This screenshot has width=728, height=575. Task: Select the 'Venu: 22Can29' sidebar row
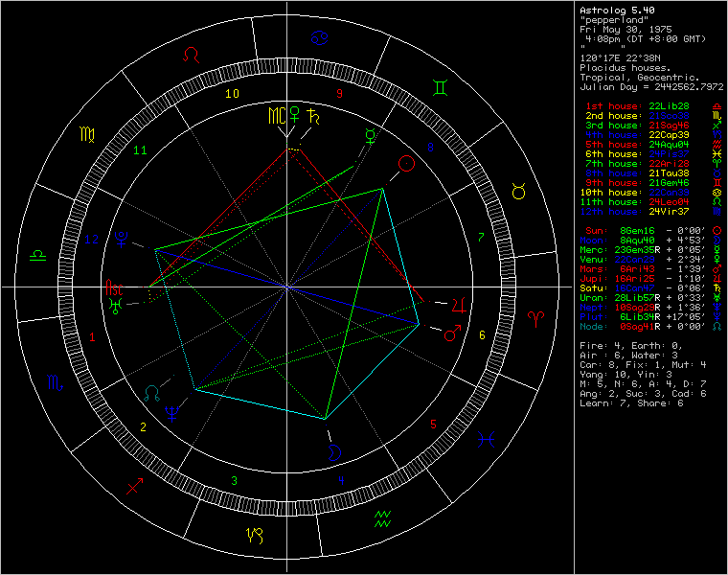pyautogui.click(x=651, y=260)
